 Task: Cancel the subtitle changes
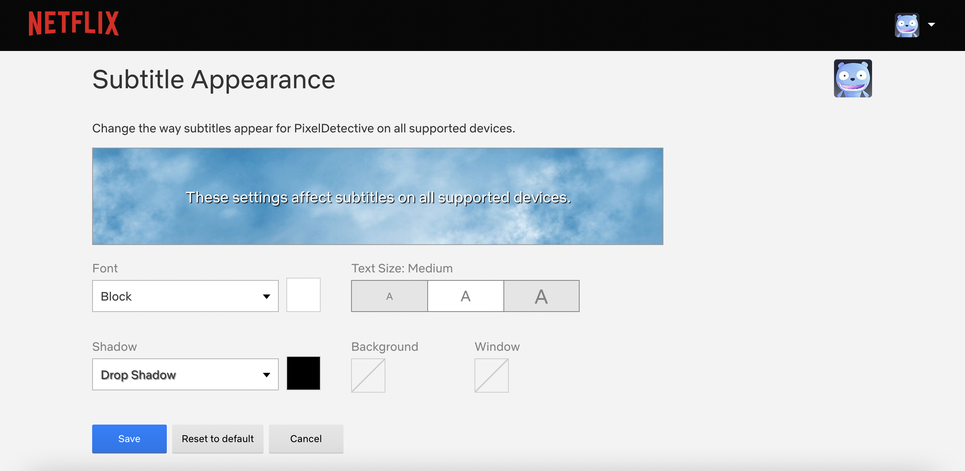point(306,439)
